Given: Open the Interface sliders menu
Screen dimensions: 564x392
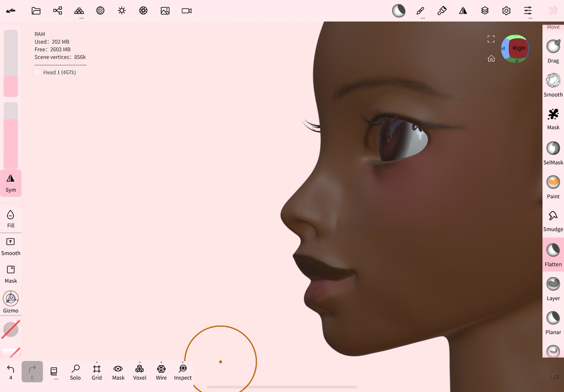Looking at the screenshot, I should click(x=528, y=10).
